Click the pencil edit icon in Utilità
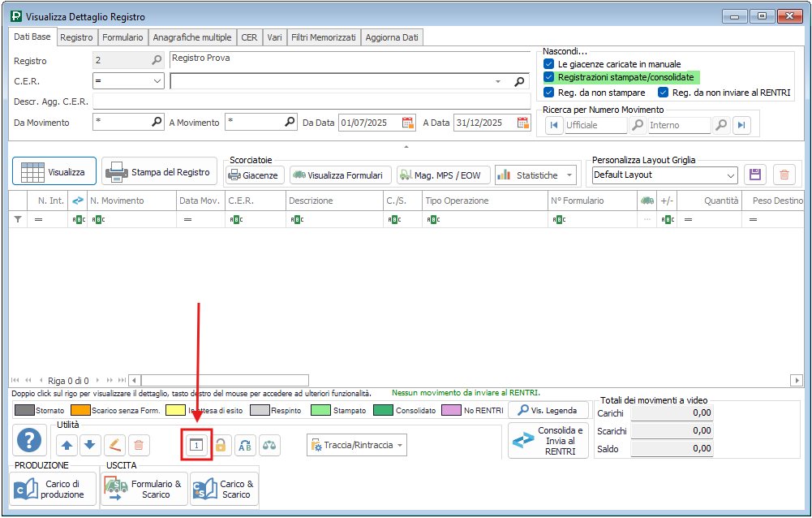The height and width of the screenshot is (518, 812). [x=114, y=445]
